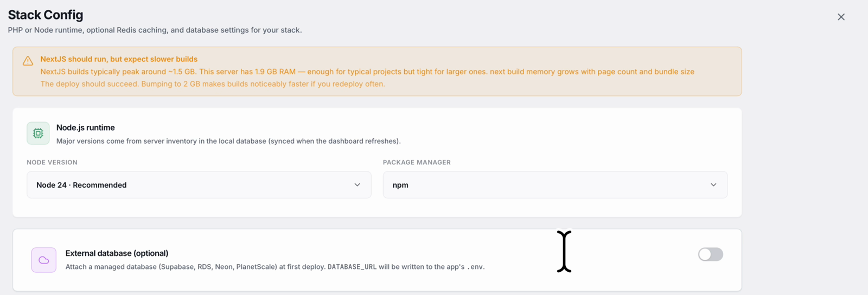Enable the External database toggle
Screen dimensions: 868x295
coord(710,254)
